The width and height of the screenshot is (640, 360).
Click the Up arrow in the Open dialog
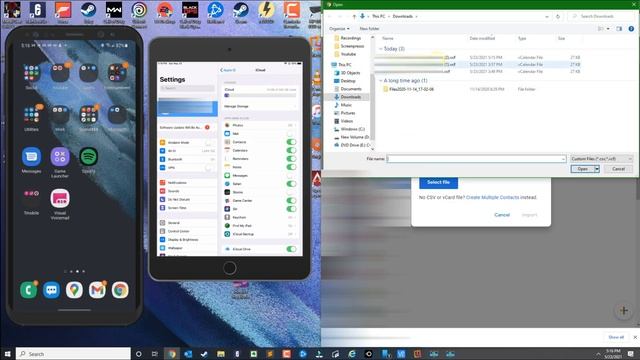354,16
